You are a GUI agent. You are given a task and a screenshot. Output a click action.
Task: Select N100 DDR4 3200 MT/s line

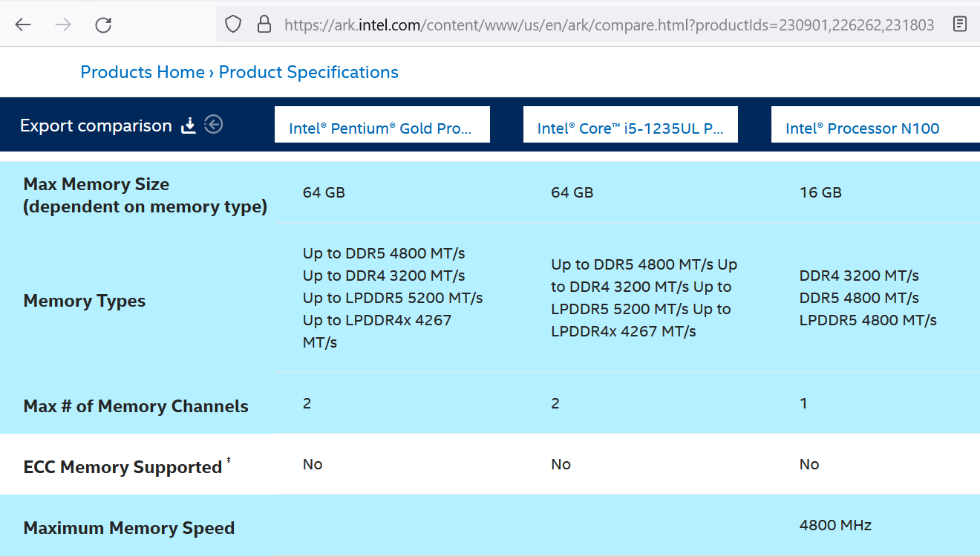859,276
